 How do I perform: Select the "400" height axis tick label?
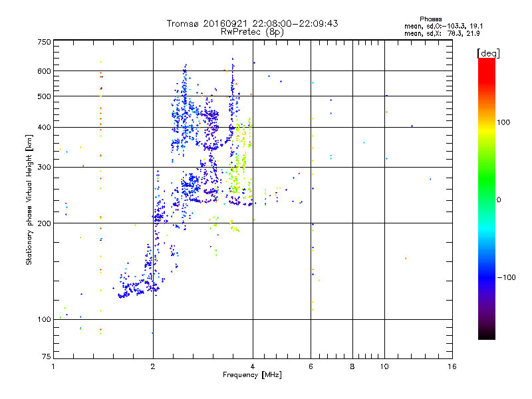[x=44, y=127]
